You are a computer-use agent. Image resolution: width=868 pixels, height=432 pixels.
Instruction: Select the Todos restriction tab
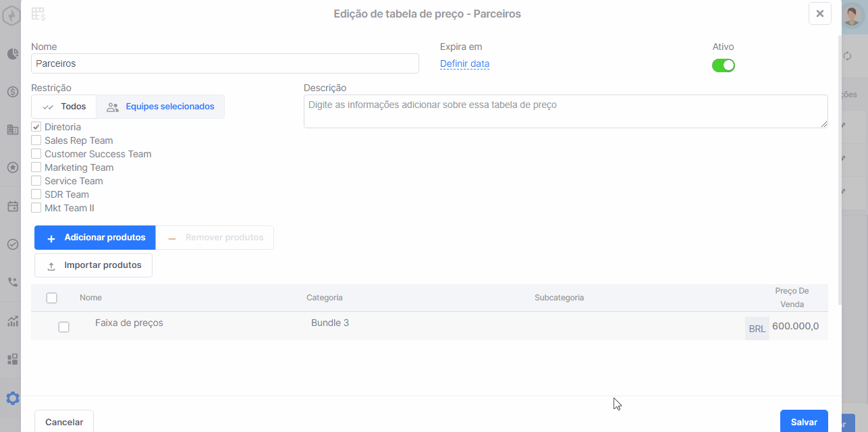pos(64,107)
